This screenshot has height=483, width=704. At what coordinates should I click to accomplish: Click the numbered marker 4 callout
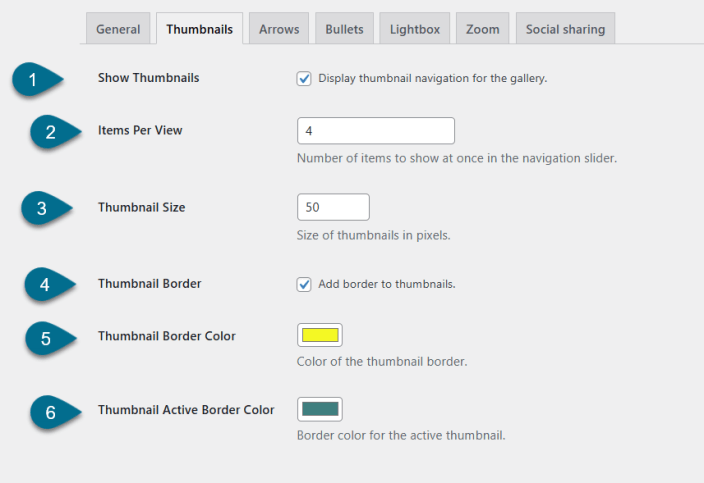[x=49, y=285]
